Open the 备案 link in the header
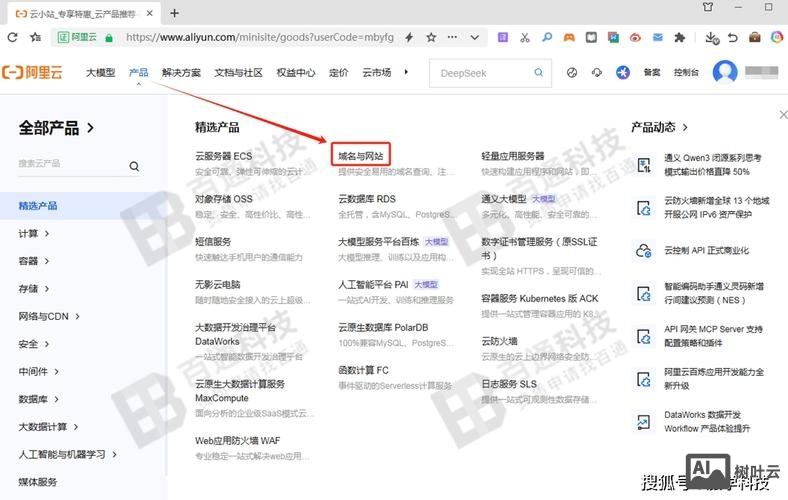 [x=652, y=73]
